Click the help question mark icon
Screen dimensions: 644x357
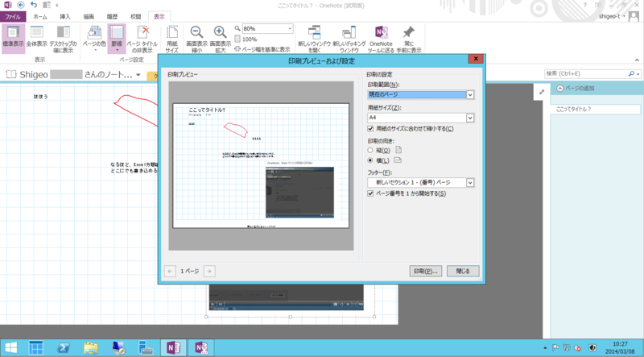point(585,5)
